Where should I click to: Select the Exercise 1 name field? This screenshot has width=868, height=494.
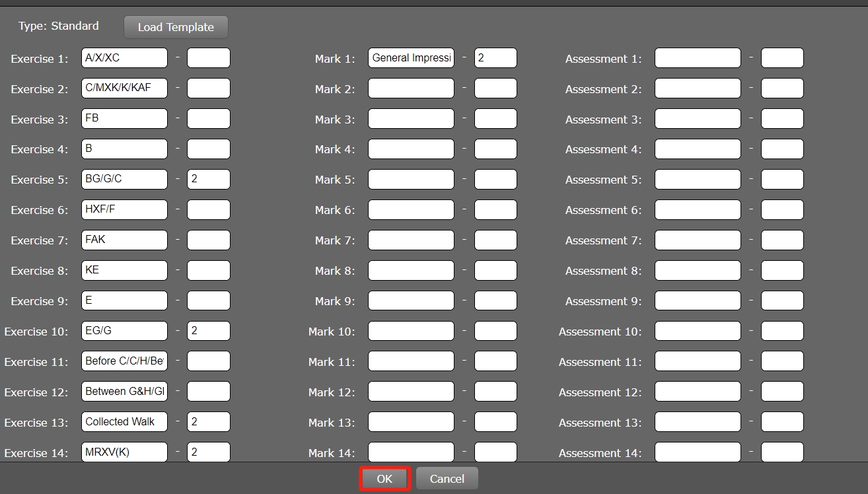pyautogui.click(x=124, y=58)
